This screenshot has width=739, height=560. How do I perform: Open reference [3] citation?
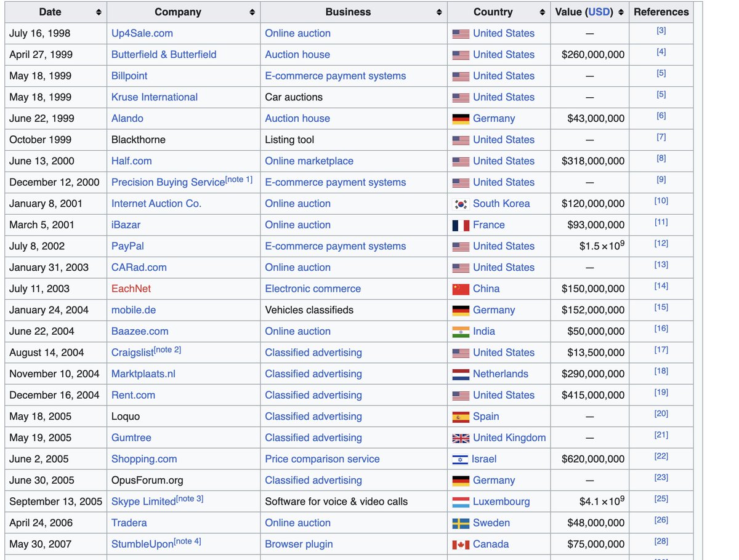[x=661, y=31]
